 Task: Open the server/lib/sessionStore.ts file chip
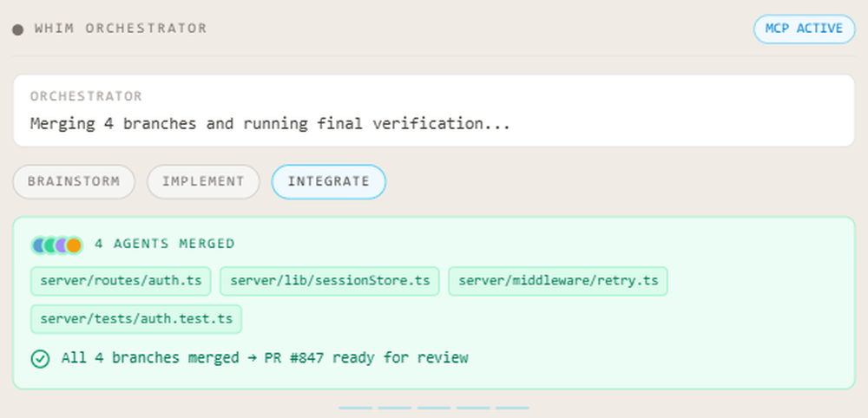(x=329, y=281)
